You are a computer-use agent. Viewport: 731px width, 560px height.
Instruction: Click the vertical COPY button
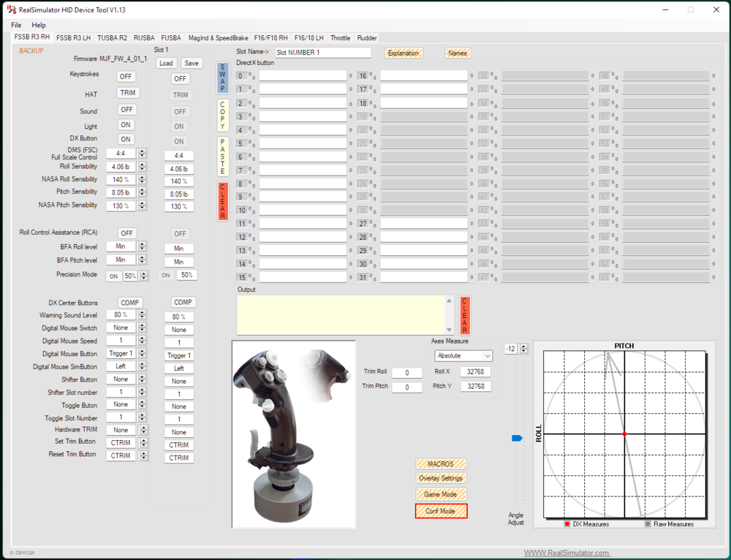pyautogui.click(x=223, y=116)
